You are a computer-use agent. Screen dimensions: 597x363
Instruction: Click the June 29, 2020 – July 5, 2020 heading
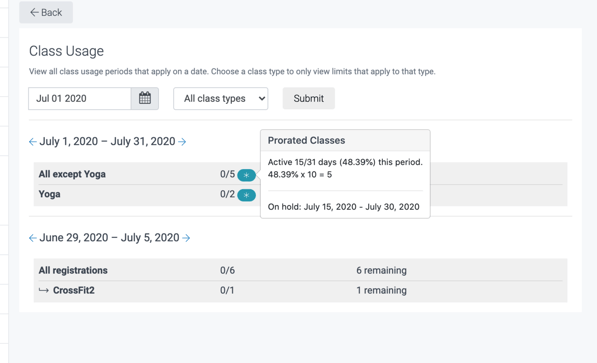tap(109, 238)
